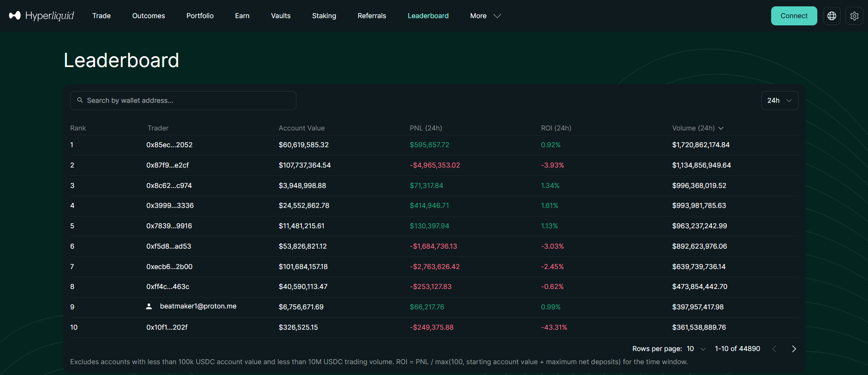Focus the wallet address search field
868x375 pixels.
tap(183, 101)
